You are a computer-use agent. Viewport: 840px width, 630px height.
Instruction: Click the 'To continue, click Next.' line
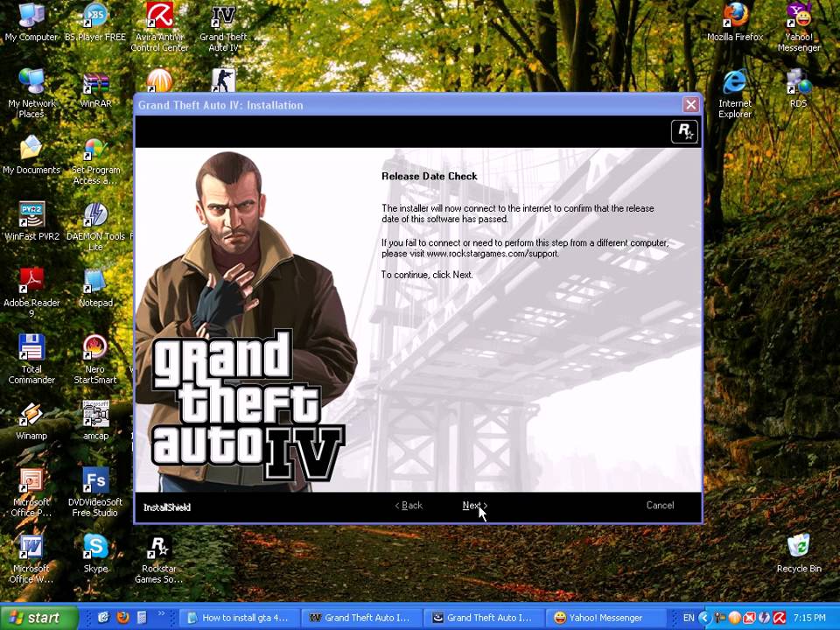point(427,275)
